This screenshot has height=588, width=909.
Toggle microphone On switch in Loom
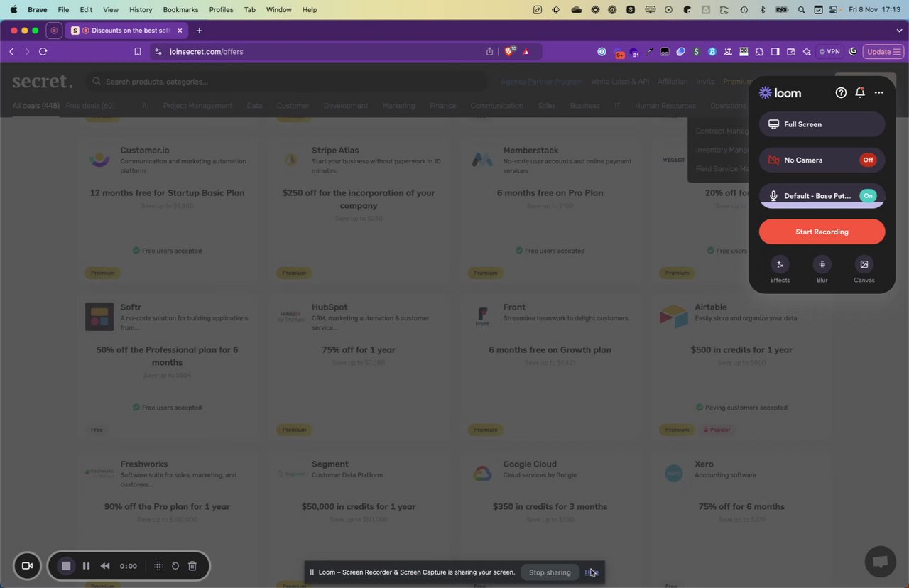tap(868, 195)
